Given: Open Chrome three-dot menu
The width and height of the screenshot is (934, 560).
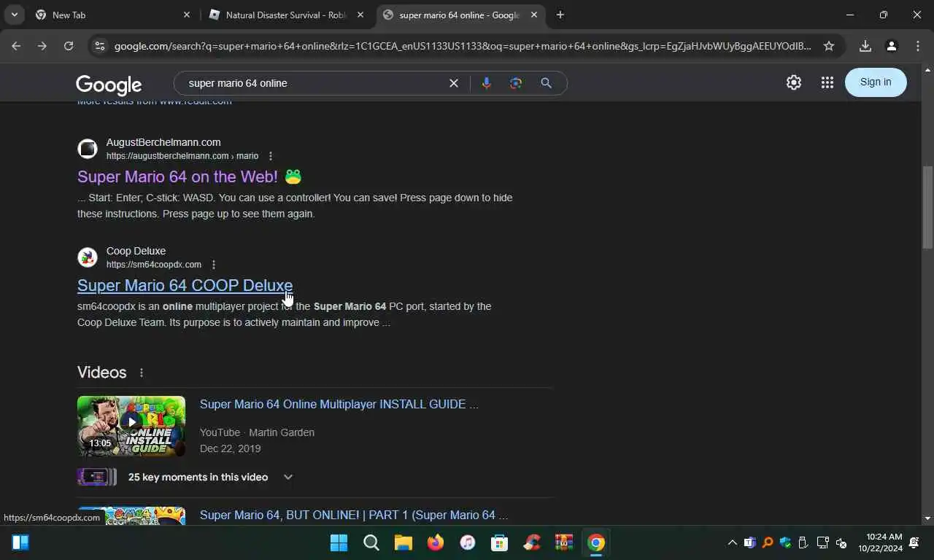Looking at the screenshot, I should 917,46.
